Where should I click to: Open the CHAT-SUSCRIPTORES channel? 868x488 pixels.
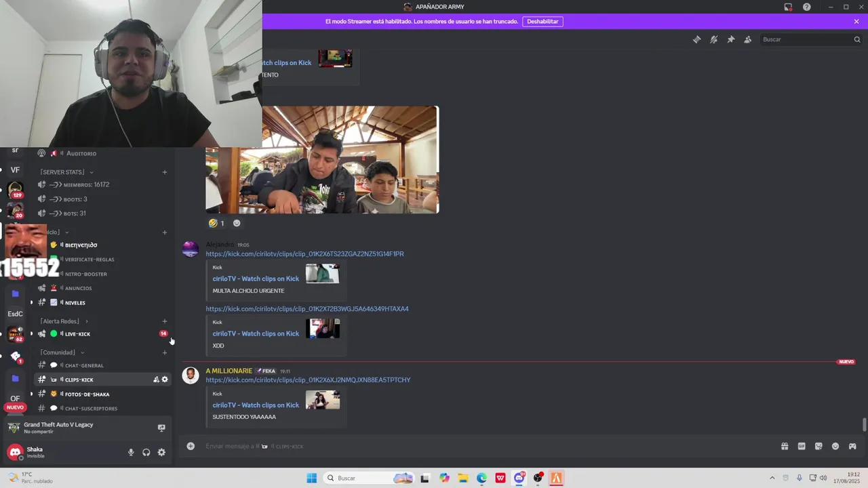click(102, 408)
